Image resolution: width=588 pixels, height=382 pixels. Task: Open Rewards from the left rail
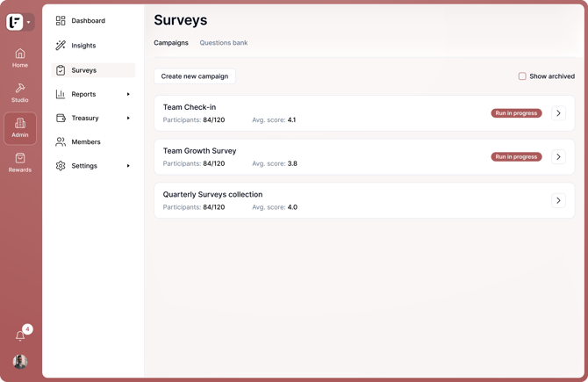(20, 162)
